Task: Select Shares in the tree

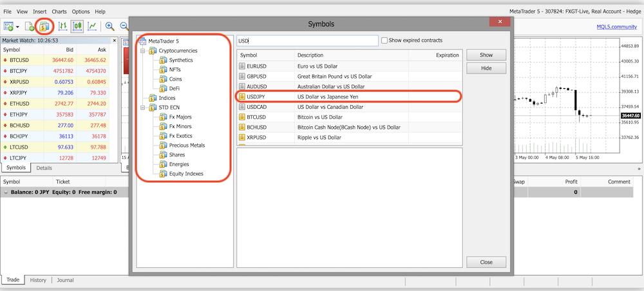Action: tap(177, 155)
